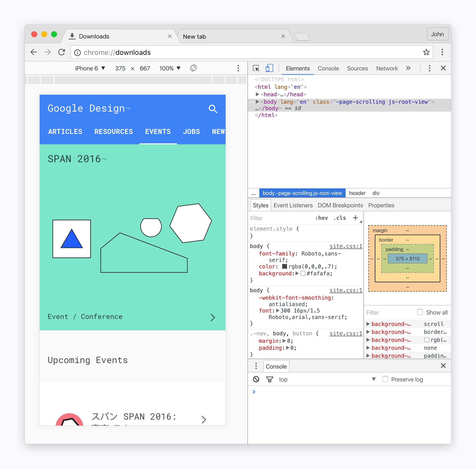Switch to the Console DevTools tab
The image size is (476, 469).
click(x=328, y=68)
